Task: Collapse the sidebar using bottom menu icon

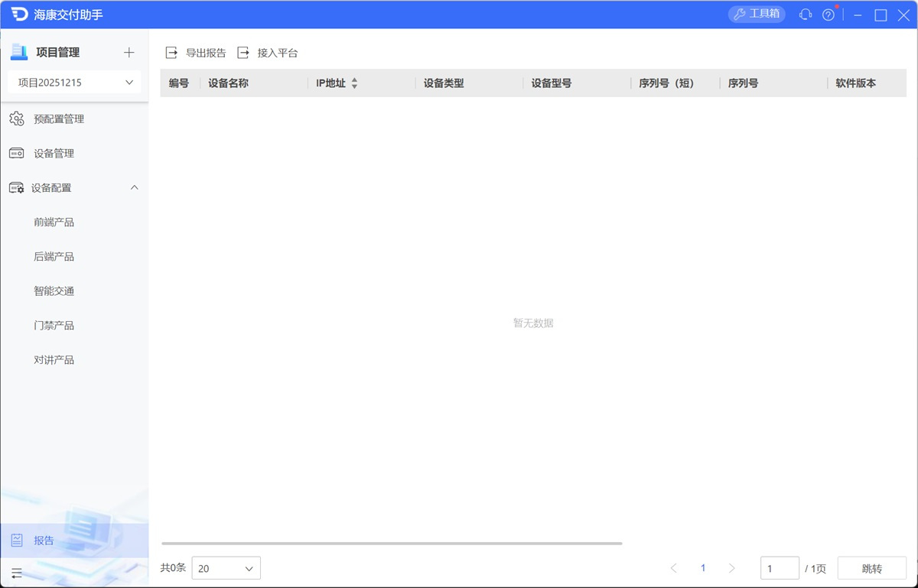Action: pos(17,573)
